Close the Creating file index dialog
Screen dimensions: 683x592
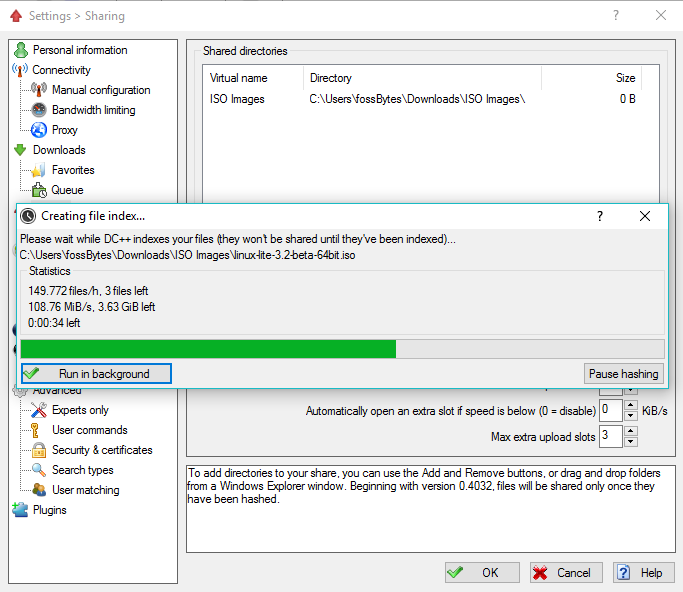(x=645, y=216)
